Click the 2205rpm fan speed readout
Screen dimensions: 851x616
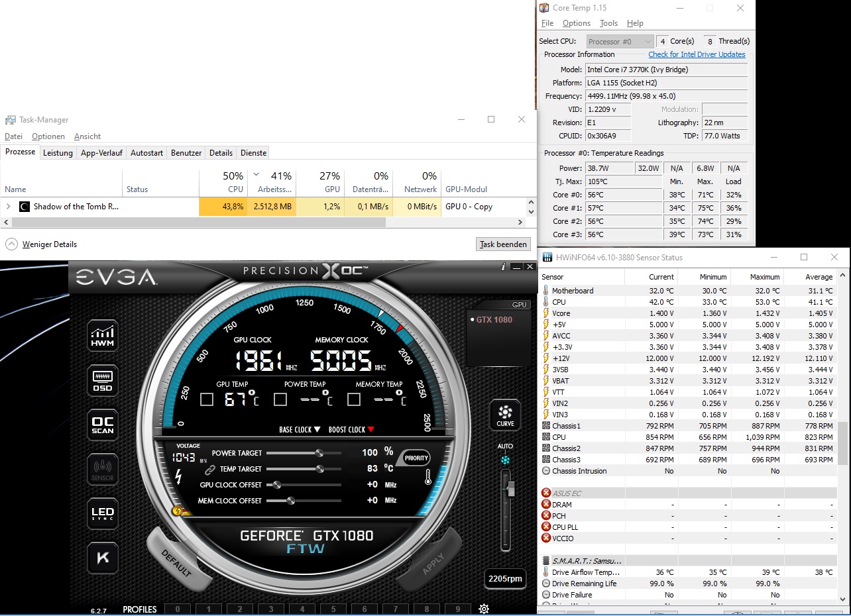(x=505, y=579)
